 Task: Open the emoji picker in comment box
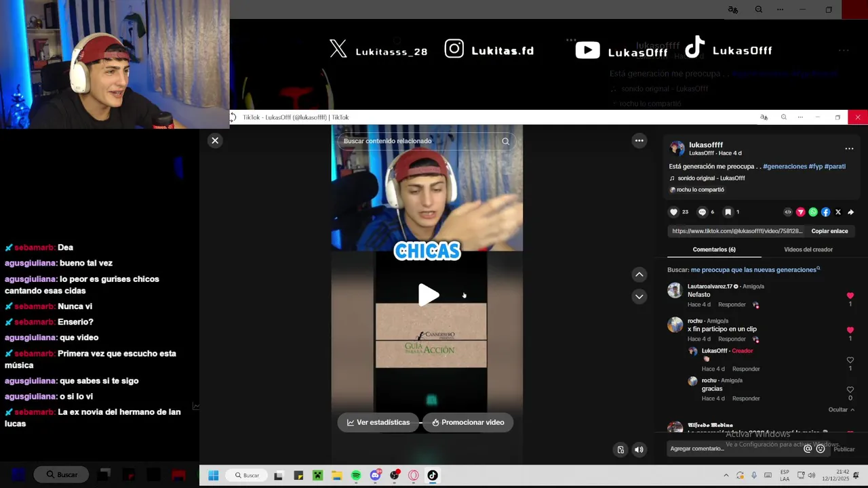tap(821, 449)
